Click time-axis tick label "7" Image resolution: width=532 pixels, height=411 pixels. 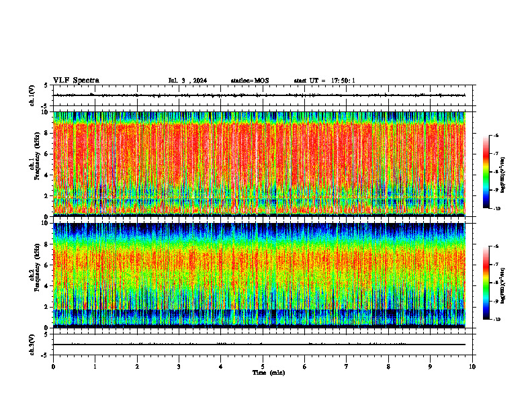pos(347,367)
